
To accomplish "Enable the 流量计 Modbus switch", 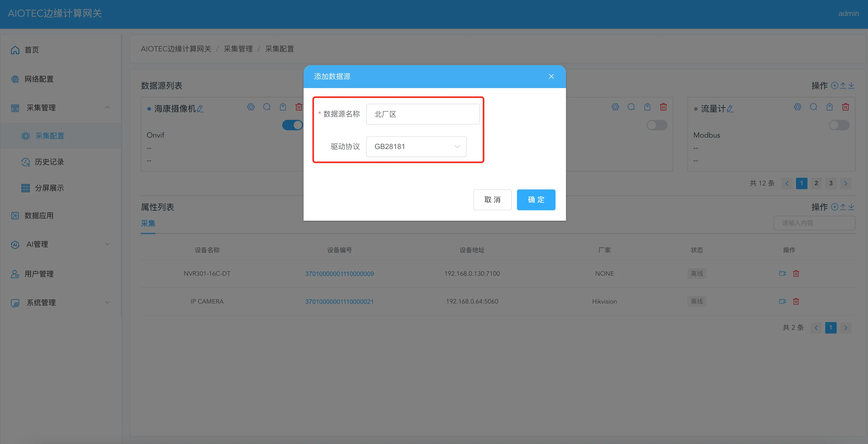I will tap(839, 125).
